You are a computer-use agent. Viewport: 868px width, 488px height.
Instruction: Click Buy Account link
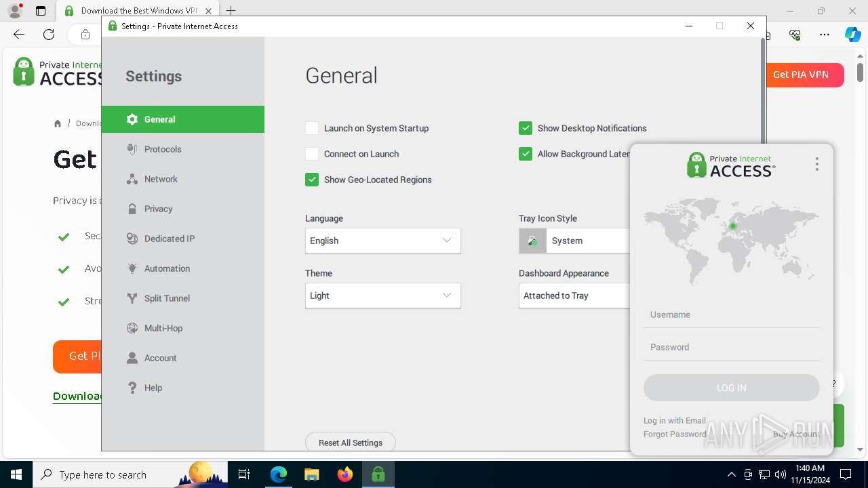pos(796,434)
